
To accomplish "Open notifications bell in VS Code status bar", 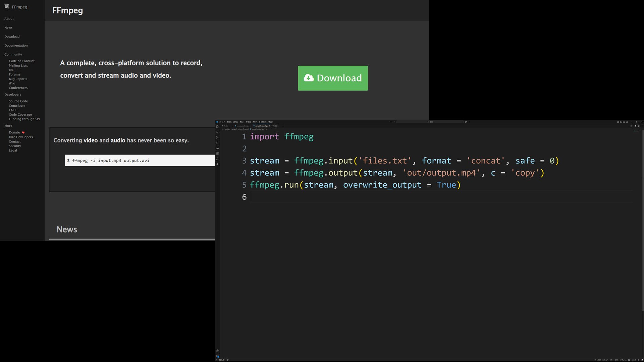I will pyautogui.click(x=642, y=360).
